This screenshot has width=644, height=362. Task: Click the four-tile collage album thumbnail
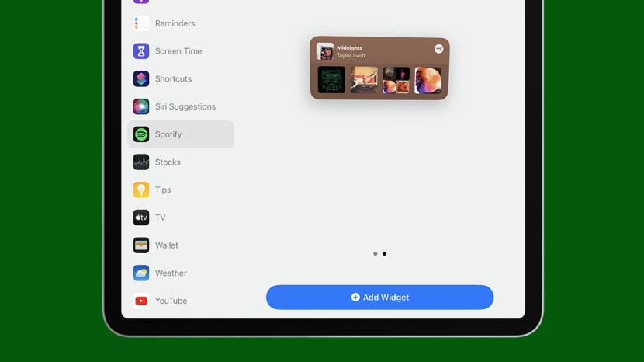[x=396, y=80]
